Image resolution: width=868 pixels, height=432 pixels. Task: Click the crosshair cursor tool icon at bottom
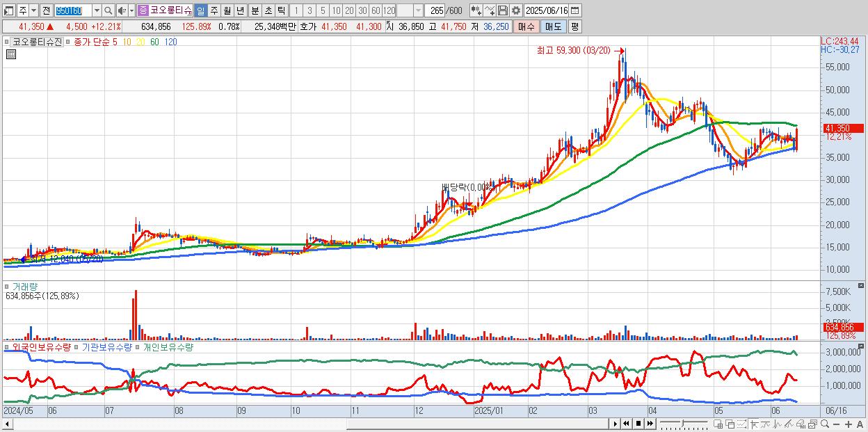coord(754,424)
